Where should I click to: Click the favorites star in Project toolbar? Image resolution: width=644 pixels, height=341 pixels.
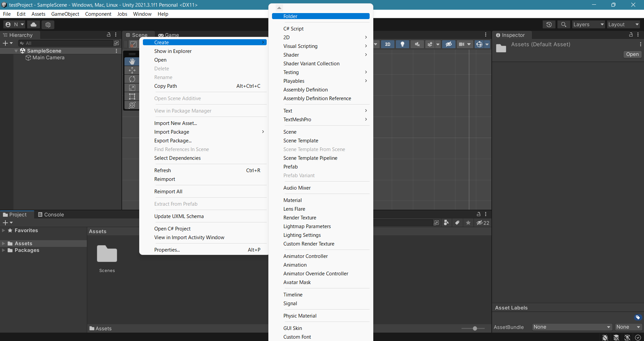[468, 223]
